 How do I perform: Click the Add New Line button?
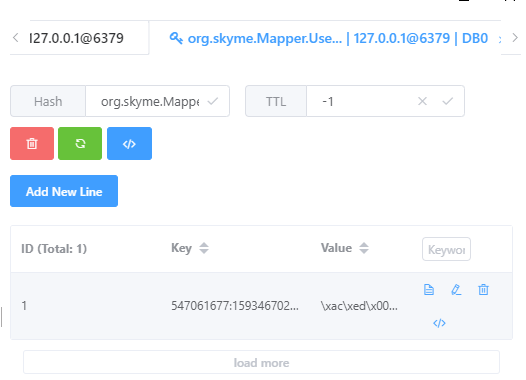(64, 191)
